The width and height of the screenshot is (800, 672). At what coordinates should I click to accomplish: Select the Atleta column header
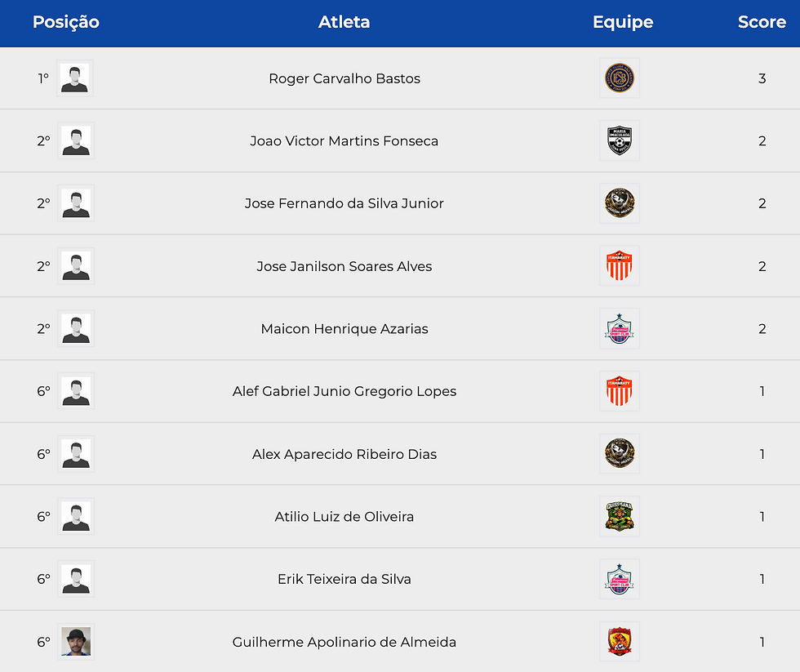[x=344, y=22]
